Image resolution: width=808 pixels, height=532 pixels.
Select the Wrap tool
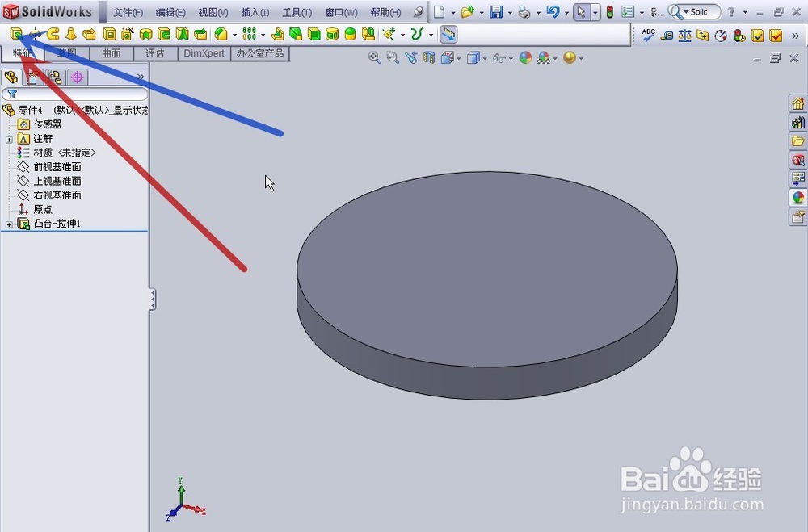coord(332,34)
